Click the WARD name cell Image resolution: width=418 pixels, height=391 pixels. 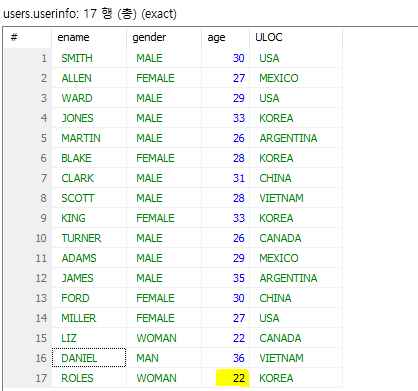tap(89, 98)
